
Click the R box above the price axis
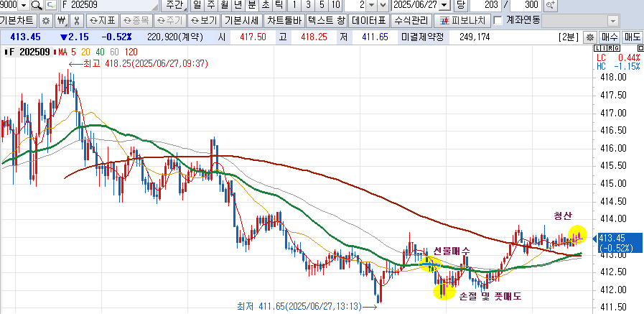point(610,48)
